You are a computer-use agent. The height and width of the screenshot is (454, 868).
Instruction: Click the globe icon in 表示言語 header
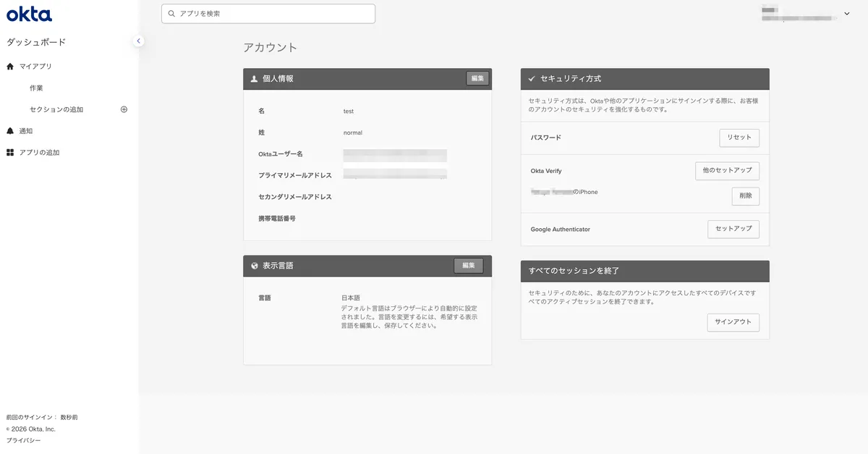point(255,266)
